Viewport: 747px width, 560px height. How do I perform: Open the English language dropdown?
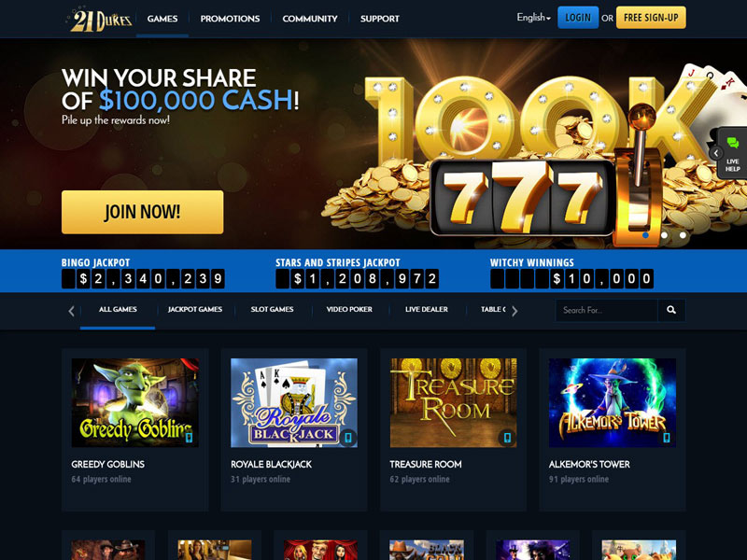click(x=533, y=18)
